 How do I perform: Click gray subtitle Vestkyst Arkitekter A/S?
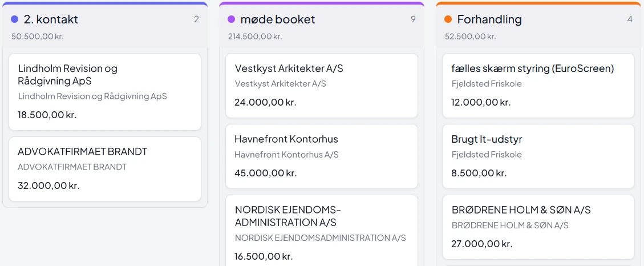tap(281, 84)
